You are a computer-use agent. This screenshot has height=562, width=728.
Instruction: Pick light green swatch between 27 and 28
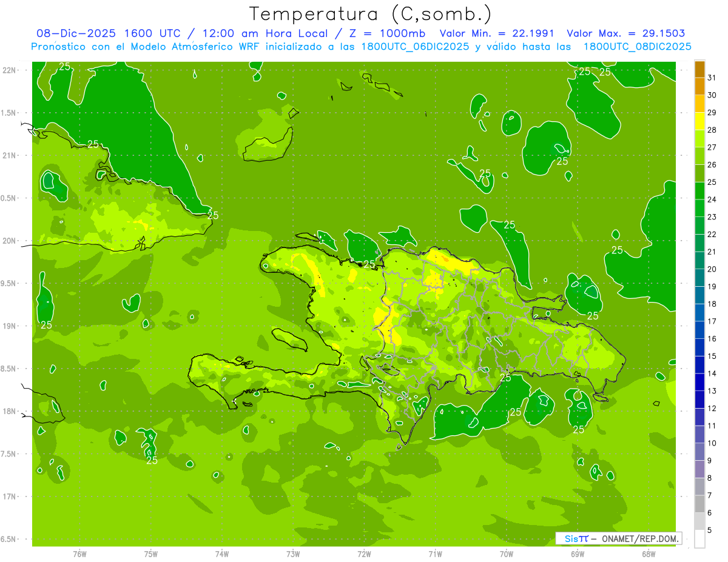(699, 139)
